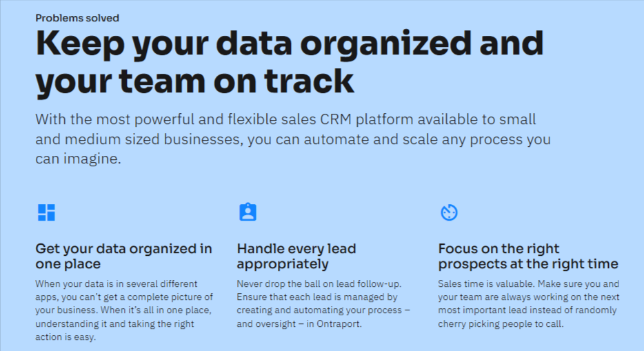Click the blue timer dial icon
Screen dimensions: 644x351
pyautogui.click(x=449, y=212)
